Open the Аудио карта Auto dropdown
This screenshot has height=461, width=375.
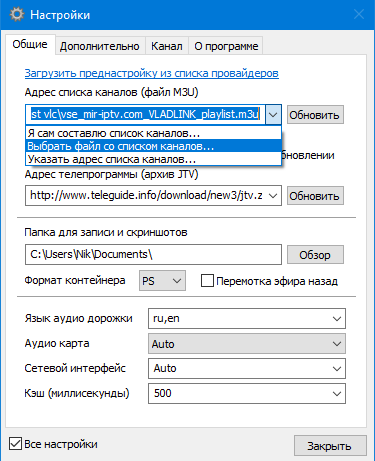coord(247,344)
